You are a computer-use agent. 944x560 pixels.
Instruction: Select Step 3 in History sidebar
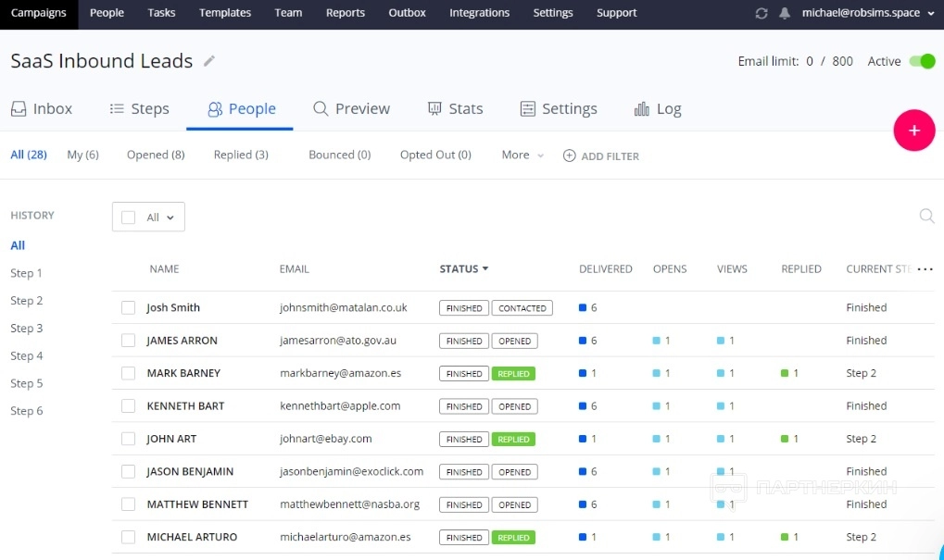point(27,329)
